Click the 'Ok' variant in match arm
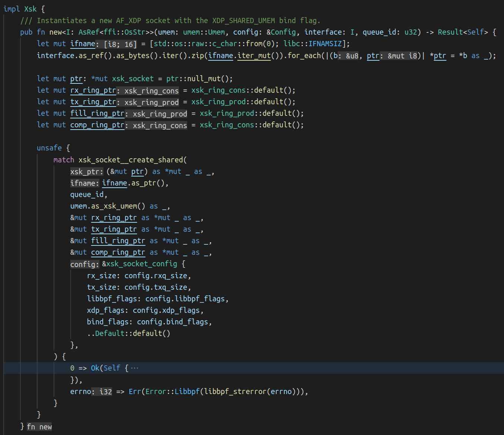 pyautogui.click(x=95, y=368)
